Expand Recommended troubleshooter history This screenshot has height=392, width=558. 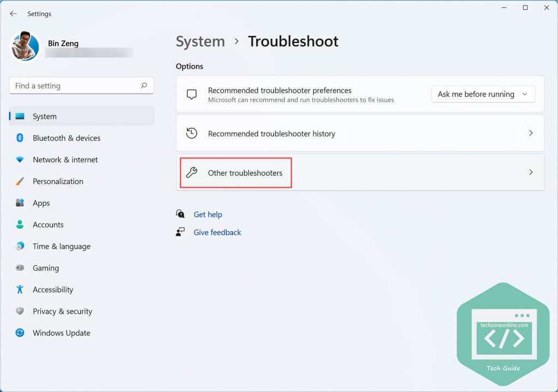coord(360,133)
